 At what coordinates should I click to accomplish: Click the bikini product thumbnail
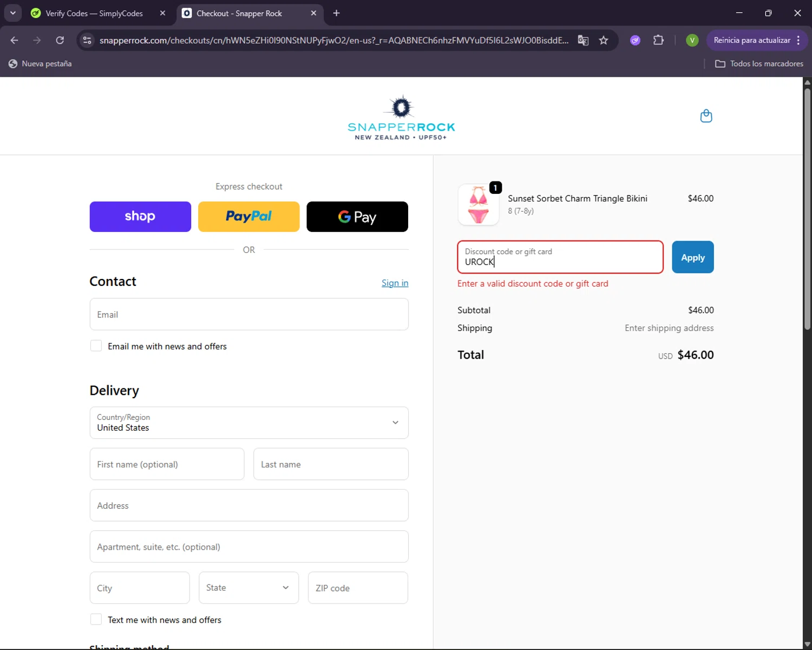(x=479, y=205)
